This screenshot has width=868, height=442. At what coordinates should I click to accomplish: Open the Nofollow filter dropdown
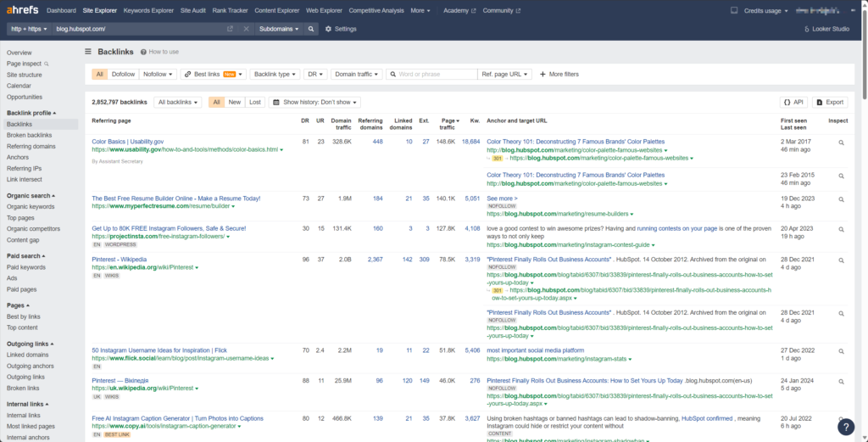click(158, 74)
